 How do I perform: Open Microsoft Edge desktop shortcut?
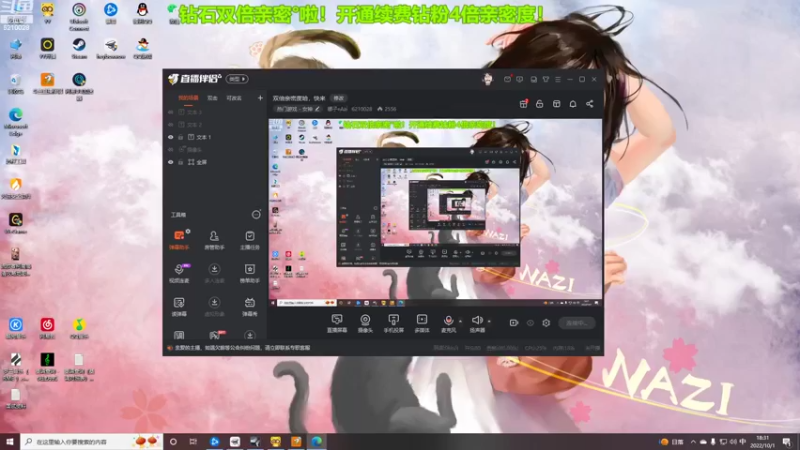15,122
